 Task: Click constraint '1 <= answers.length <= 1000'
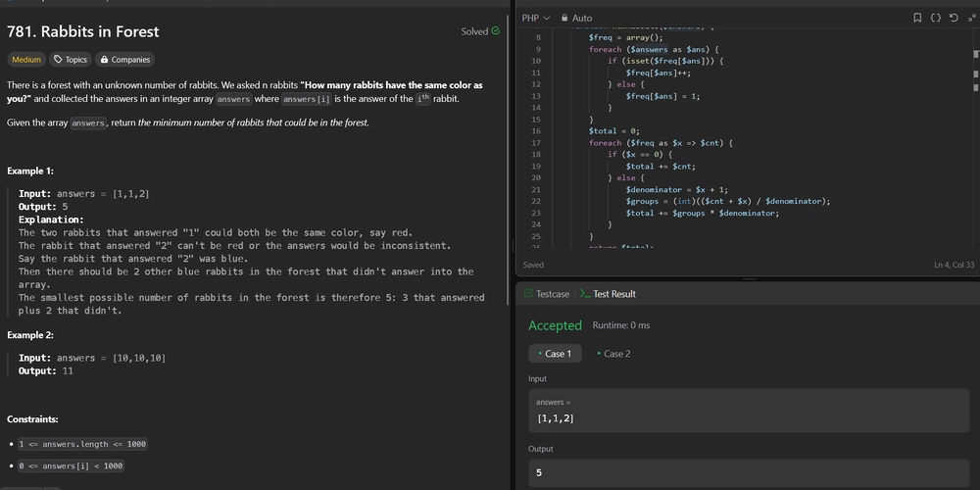click(82, 444)
